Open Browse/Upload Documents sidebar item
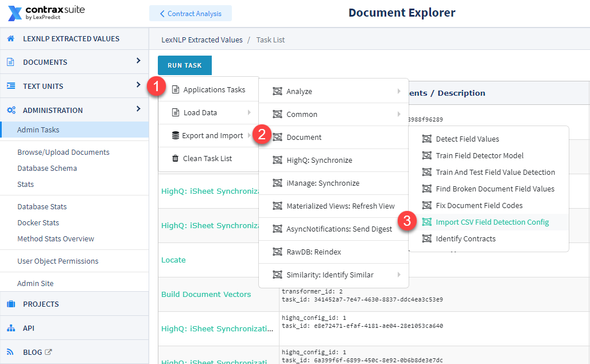This screenshot has width=590, height=364. [x=63, y=152]
